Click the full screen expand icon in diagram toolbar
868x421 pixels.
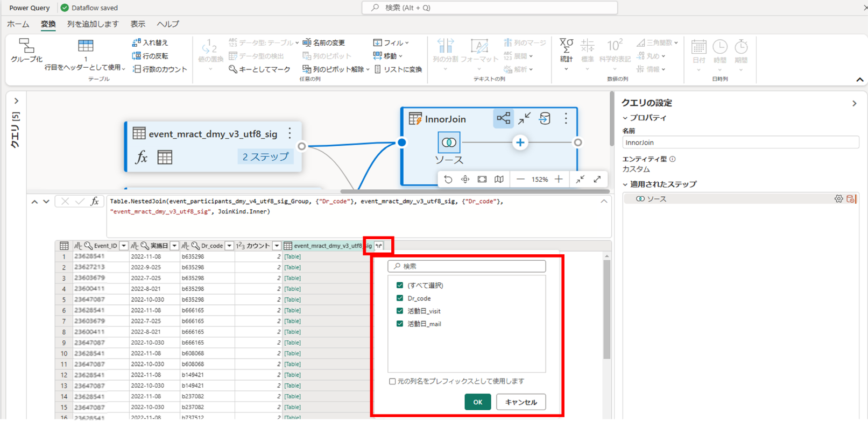(597, 180)
